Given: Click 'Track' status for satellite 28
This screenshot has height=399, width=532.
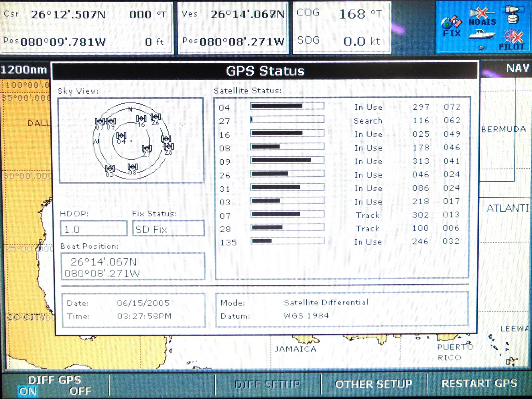Looking at the screenshot, I should click(368, 229).
